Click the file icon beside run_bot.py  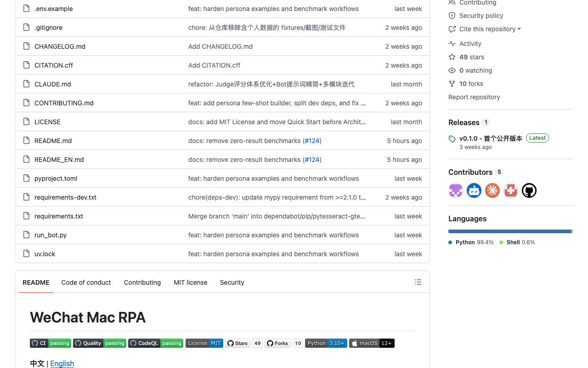[27, 235]
